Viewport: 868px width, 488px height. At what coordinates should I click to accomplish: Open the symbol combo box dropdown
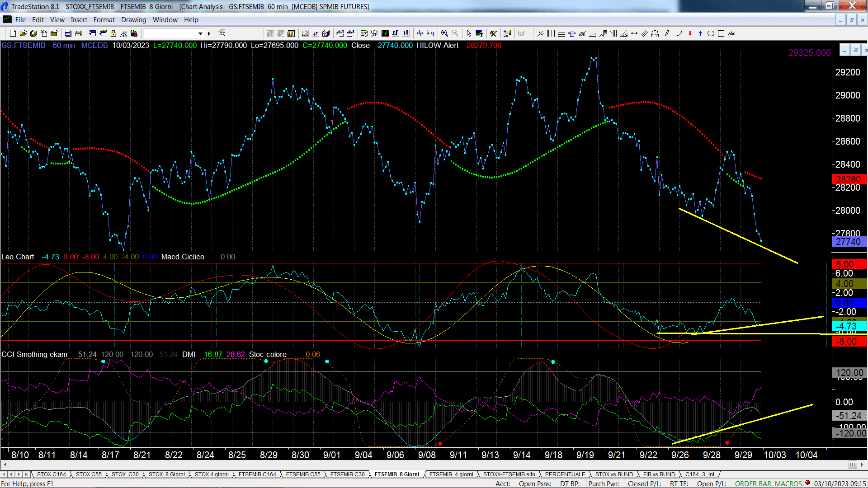point(200,33)
